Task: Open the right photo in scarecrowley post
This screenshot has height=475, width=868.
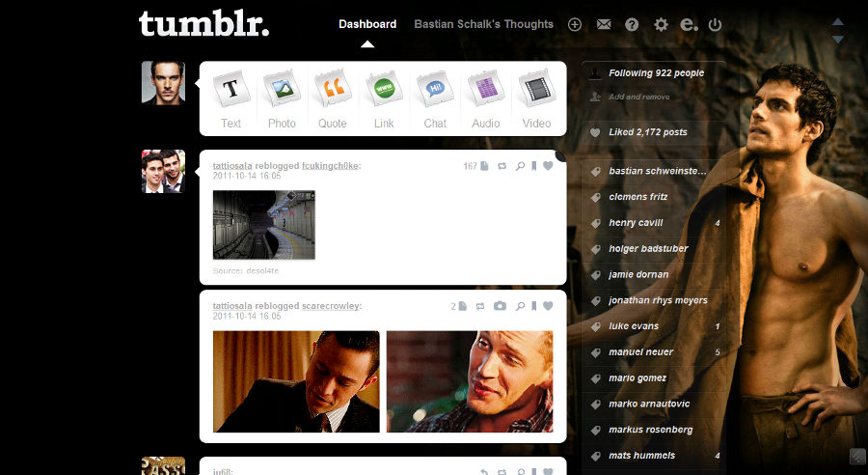Action: click(470, 382)
